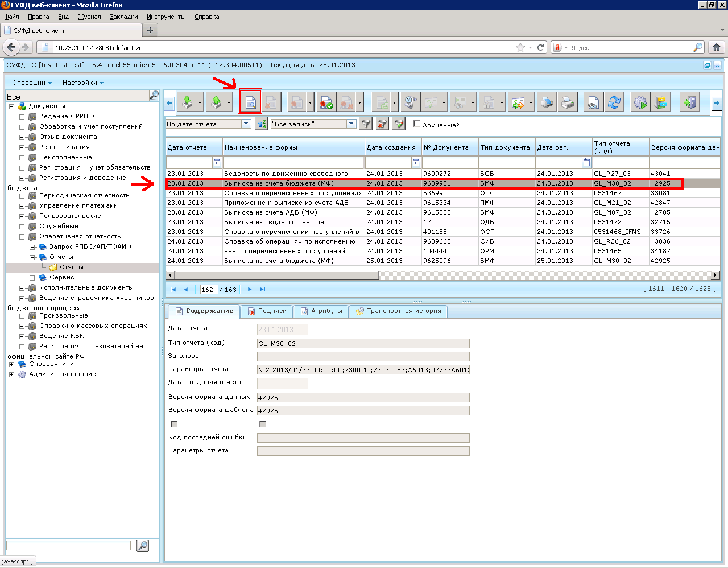Open the dropdown arrow beside import icon
The height and width of the screenshot is (568, 728).
pyautogui.click(x=200, y=103)
